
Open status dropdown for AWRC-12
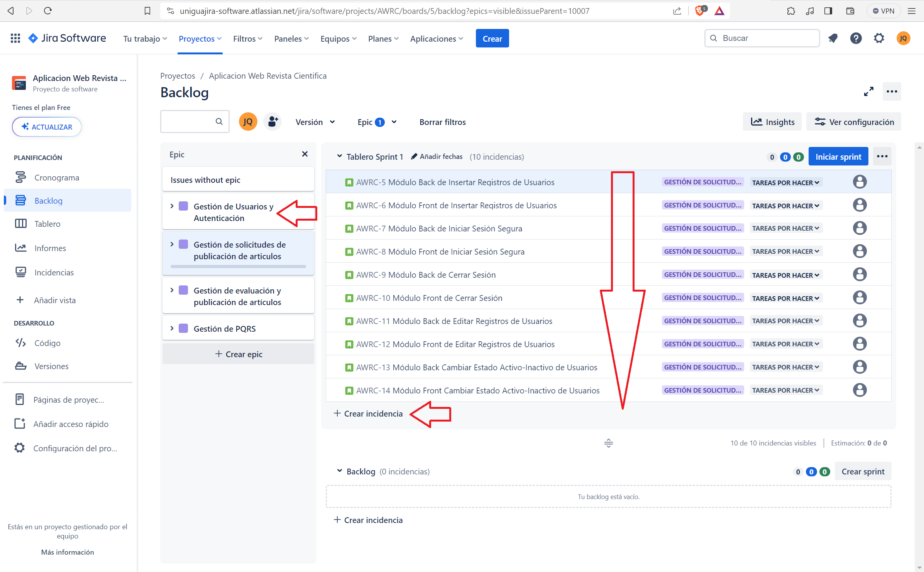tap(786, 344)
